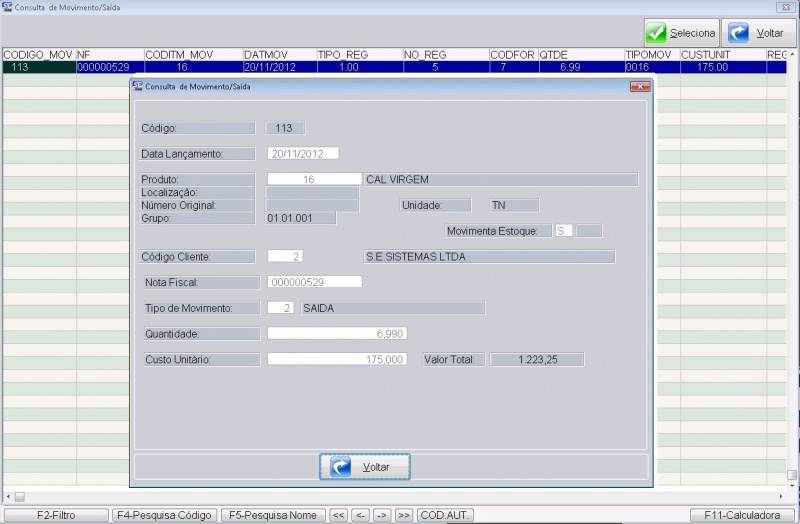Close the inner Consulta de Movimento dialog
The image size is (800, 524).
click(x=640, y=87)
